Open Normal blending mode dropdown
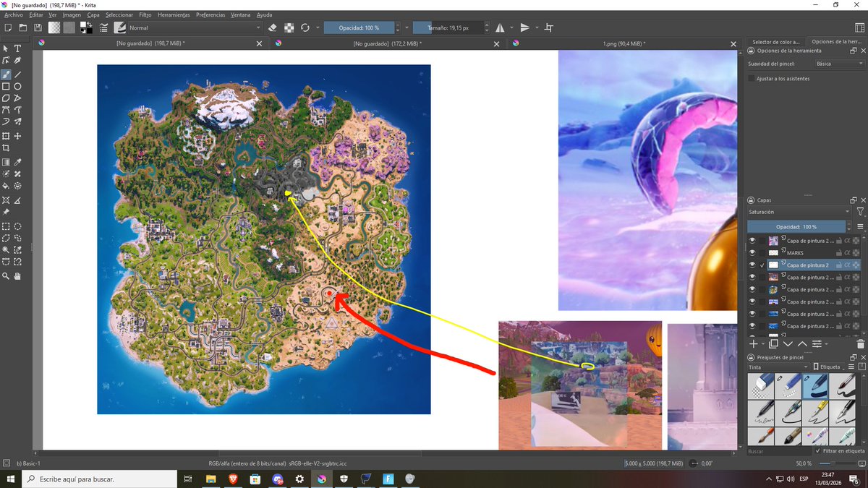The height and width of the screenshot is (488, 868). tap(195, 27)
